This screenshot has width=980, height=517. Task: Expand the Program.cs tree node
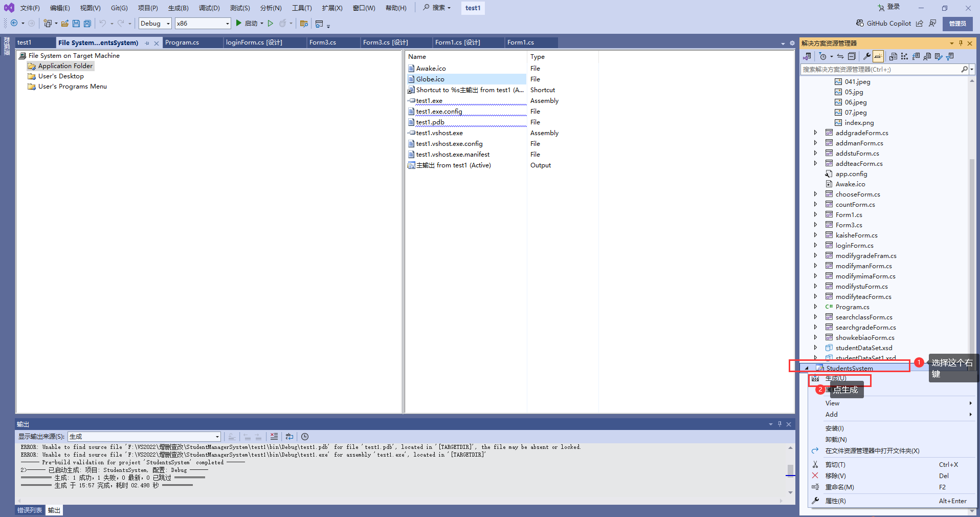click(x=815, y=307)
